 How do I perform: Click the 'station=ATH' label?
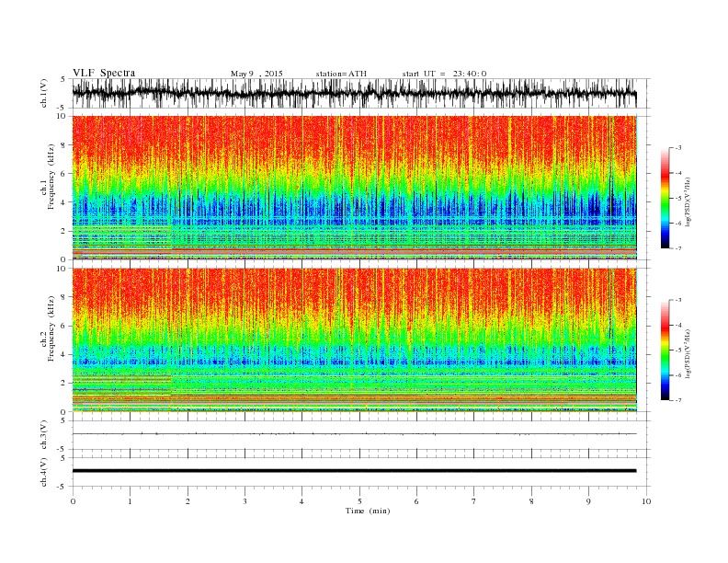[341, 74]
